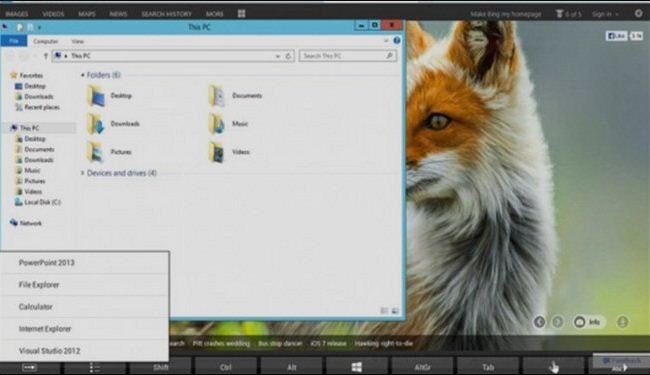Open 'iOS 7 release' trending link

328,344
